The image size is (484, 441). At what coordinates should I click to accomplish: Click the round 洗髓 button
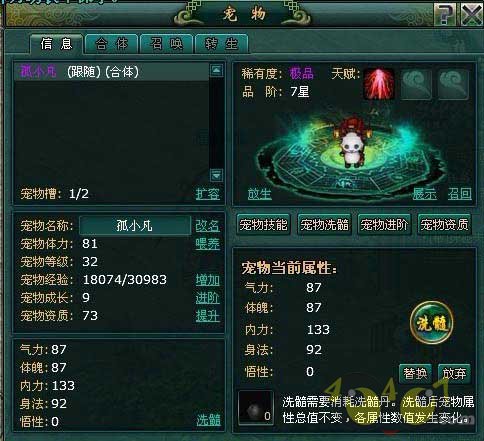(432, 323)
